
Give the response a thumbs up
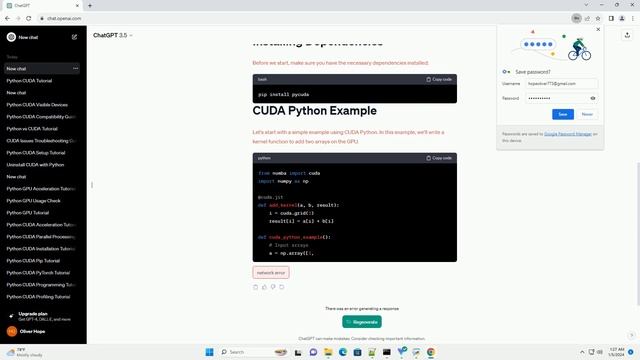point(264,287)
